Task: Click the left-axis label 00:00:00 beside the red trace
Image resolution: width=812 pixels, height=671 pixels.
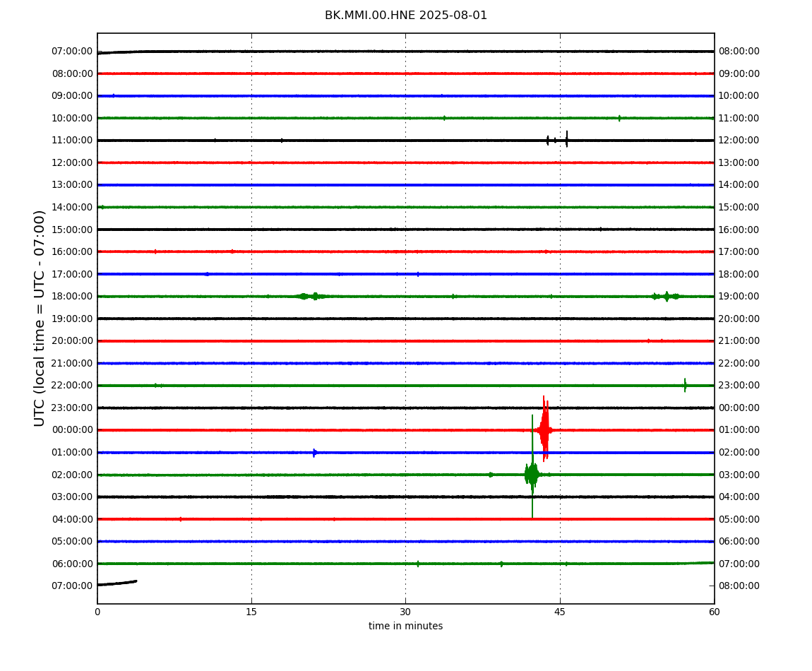Action: pos(73,430)
